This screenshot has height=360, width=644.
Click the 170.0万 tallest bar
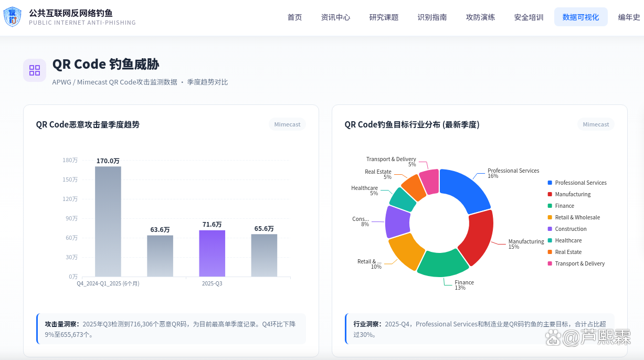coord(108,221)
